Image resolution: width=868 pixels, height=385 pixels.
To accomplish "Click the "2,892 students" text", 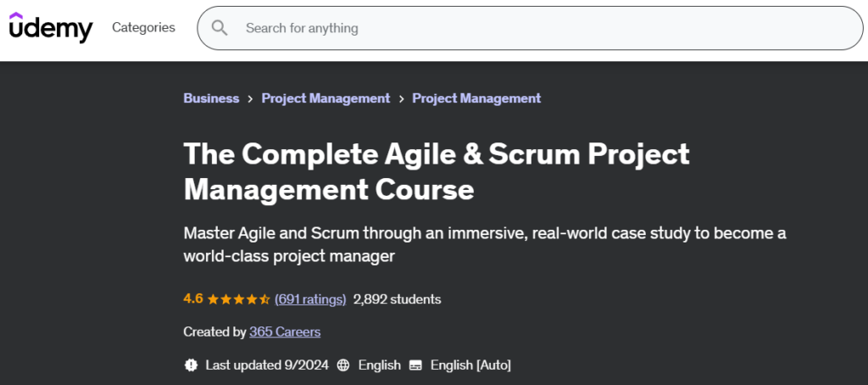I will [x=397, y=299].
